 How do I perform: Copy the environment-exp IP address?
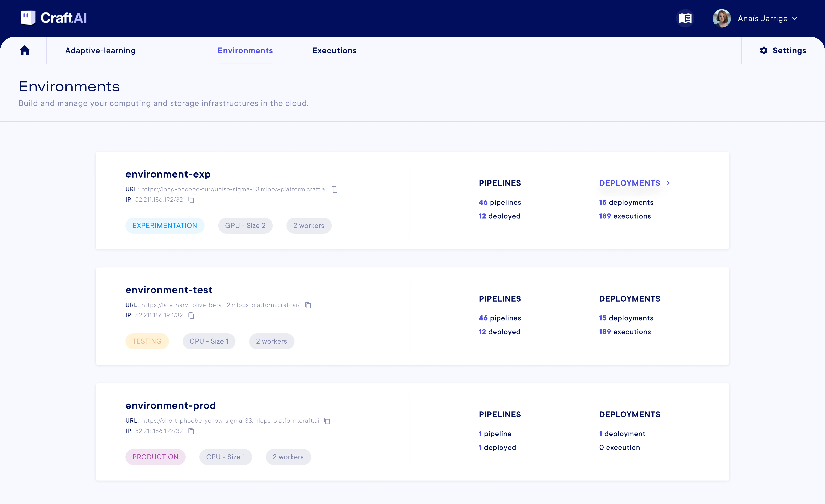click(x=191, y=200)
